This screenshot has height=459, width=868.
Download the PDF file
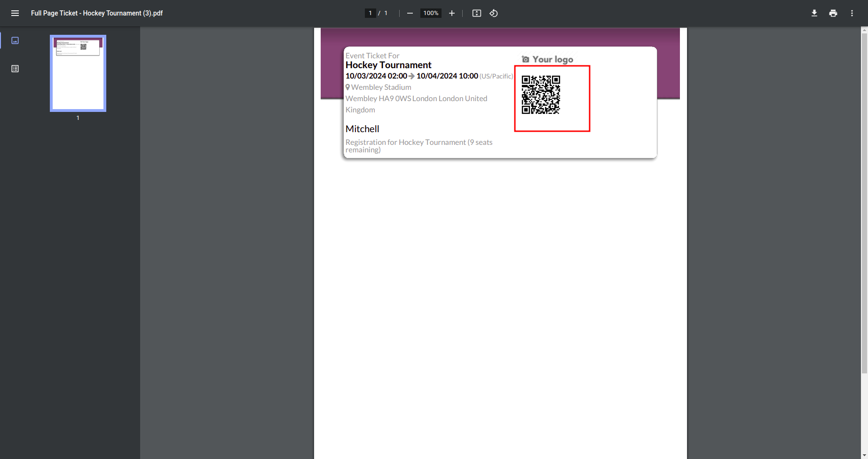[814, 13]
